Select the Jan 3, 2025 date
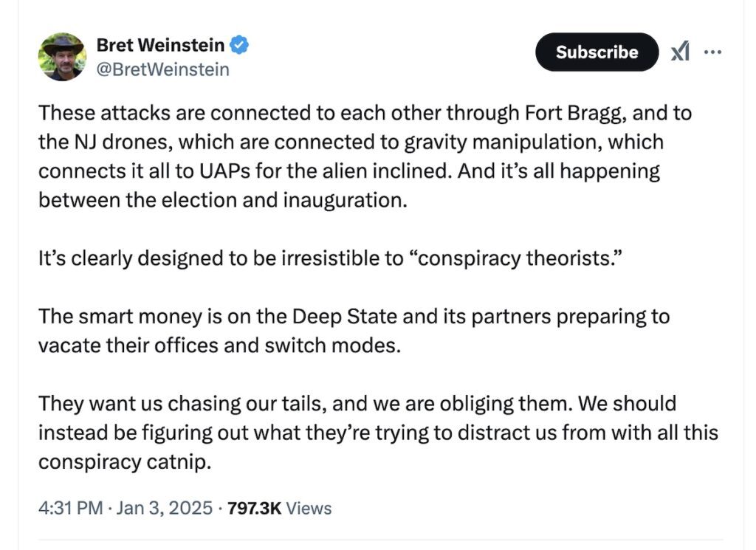756x550 pixels. (x=164, y=508)
